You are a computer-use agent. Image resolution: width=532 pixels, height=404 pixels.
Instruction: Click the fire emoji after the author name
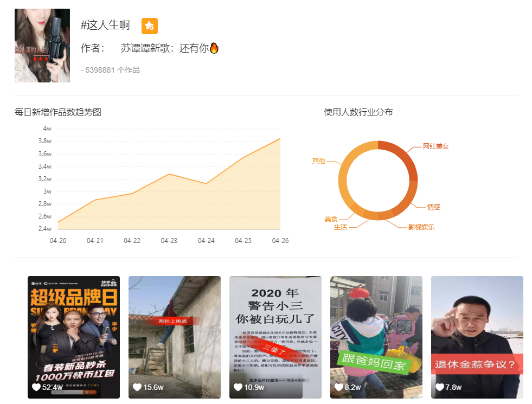point(215,48)
